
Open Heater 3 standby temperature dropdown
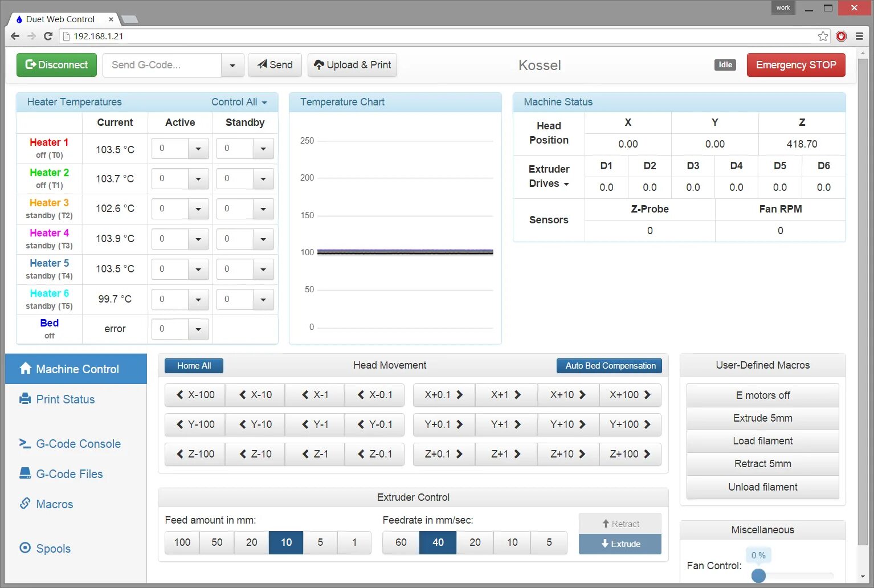(263, 209)
